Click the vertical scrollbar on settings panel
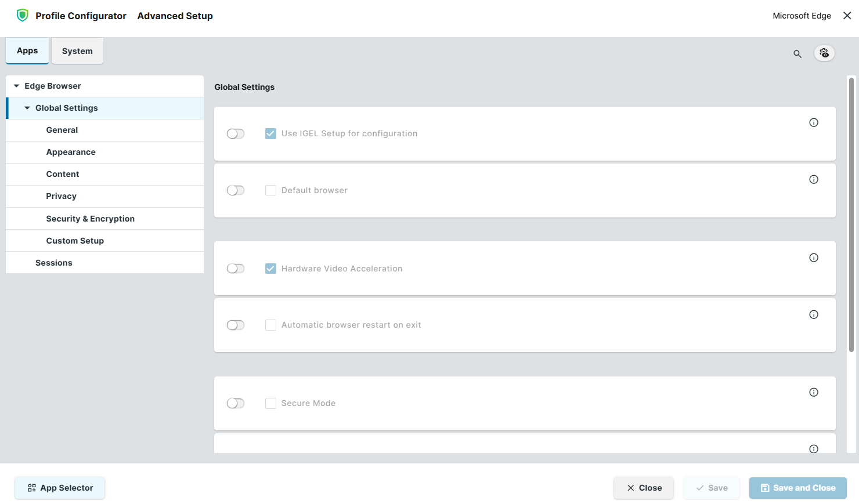The image size is (859, 504). [851, 215]
